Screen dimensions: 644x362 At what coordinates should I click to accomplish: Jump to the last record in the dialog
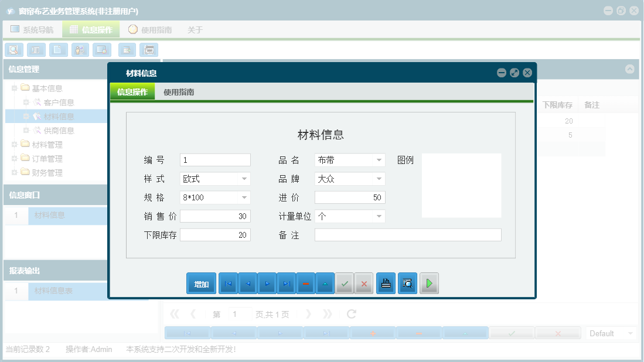click(287, 284)
